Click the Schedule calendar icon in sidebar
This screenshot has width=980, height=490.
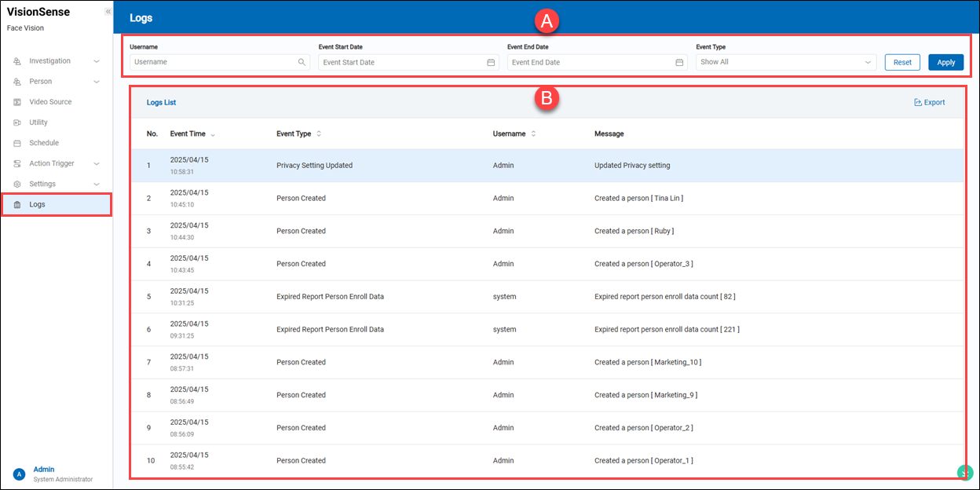17,143
